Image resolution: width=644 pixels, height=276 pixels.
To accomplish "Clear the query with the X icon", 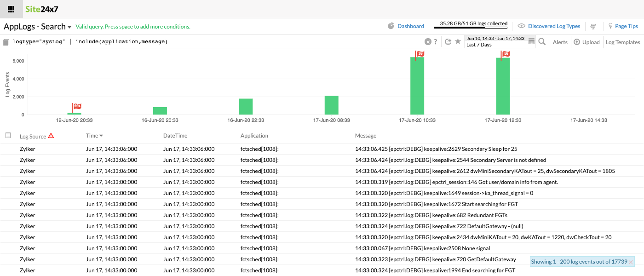I will click(x=428, y=42).
